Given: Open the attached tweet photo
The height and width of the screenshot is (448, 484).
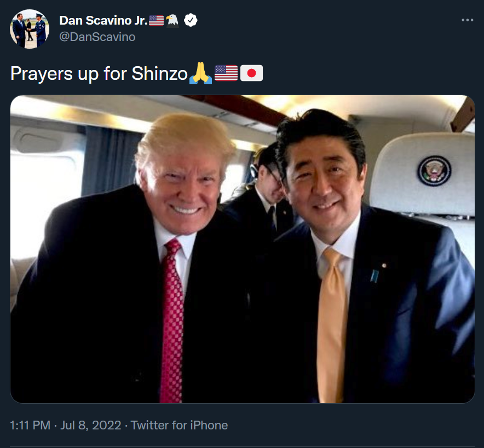Looking at the screenshot, I should pyautogui.click(x=243, y=249).
